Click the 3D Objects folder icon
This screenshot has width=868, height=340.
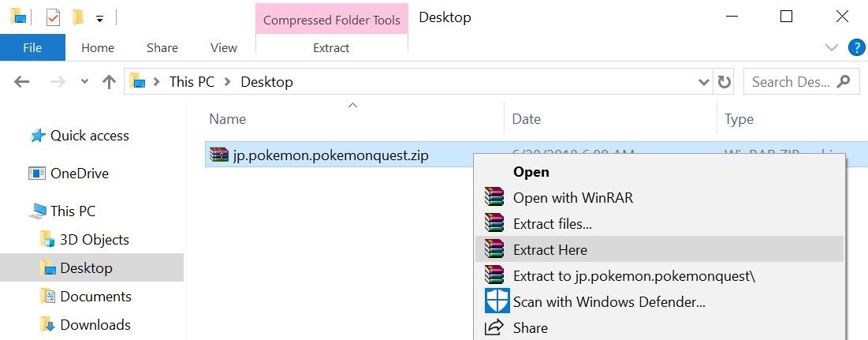47,240
